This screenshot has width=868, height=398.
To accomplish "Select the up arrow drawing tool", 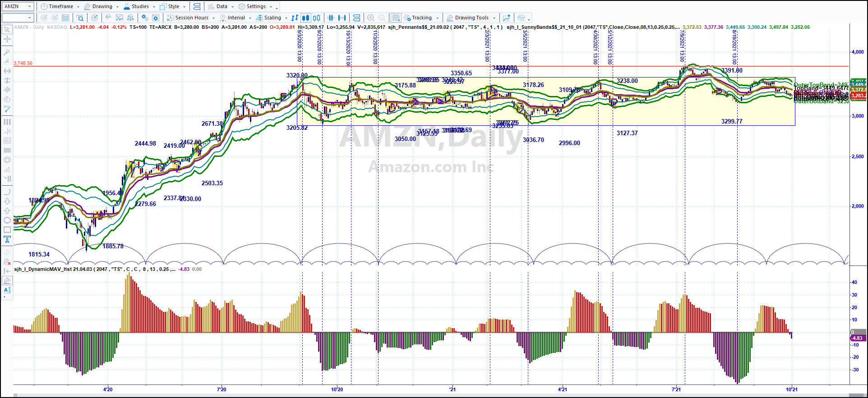I will (7, 210).
